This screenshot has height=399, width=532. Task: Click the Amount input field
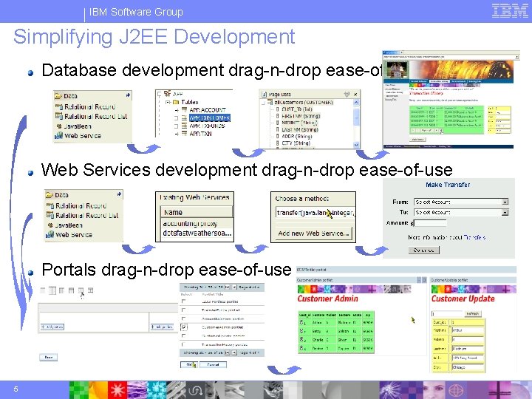430,223
